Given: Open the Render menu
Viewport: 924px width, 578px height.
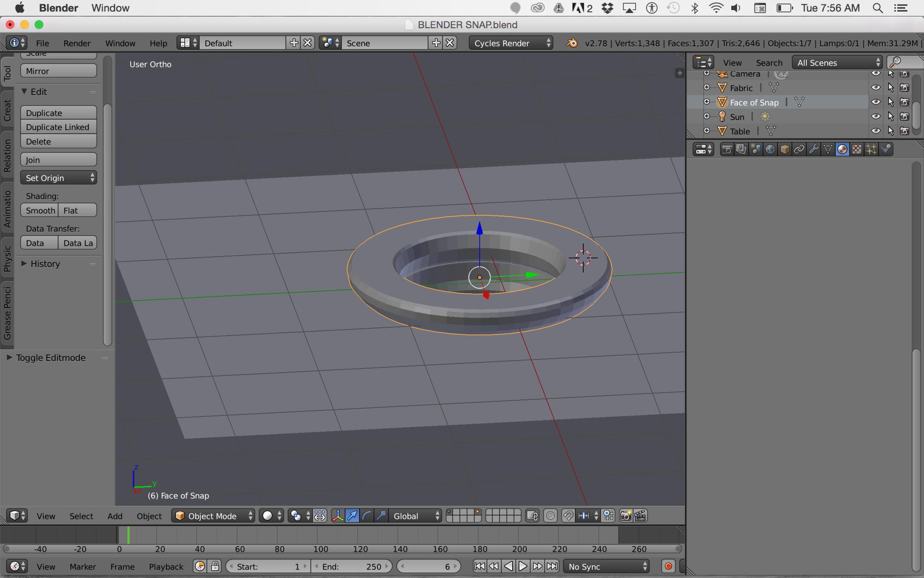Looking at the screenshot, I should [x=77, y=43].
